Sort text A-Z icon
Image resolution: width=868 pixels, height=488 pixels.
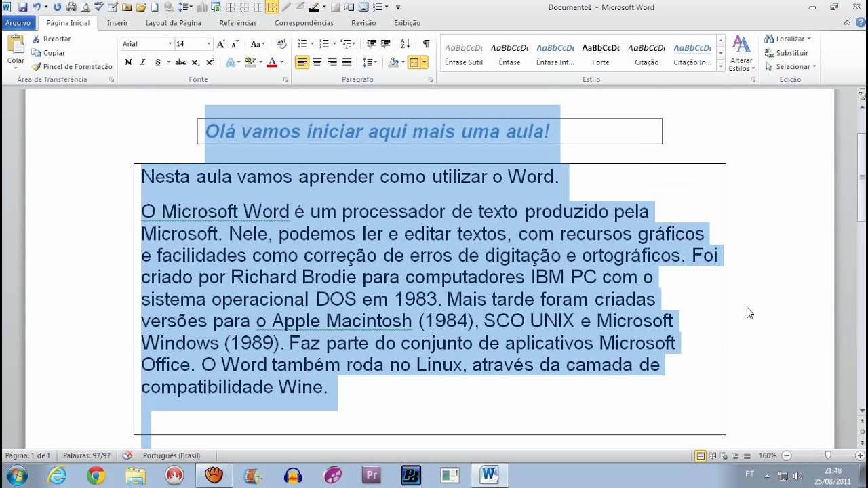[x=405, y=44]
